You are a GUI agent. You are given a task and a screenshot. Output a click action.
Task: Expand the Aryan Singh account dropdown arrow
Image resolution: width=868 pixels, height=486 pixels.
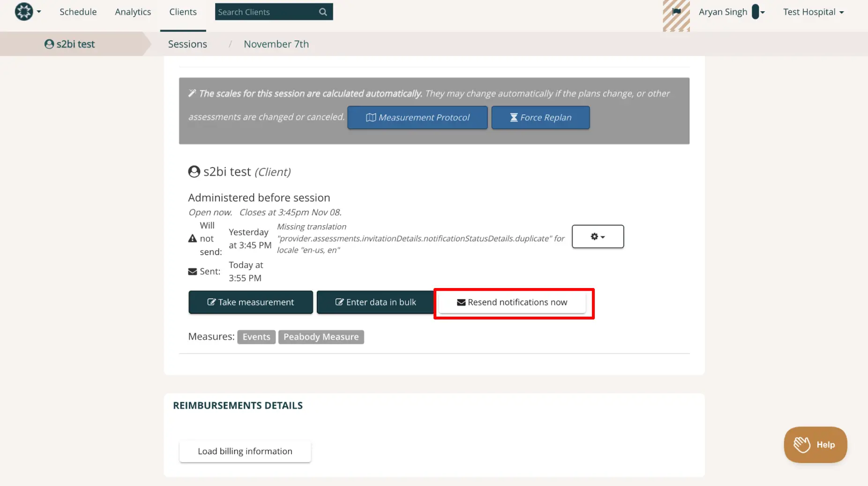coord(763,13)
